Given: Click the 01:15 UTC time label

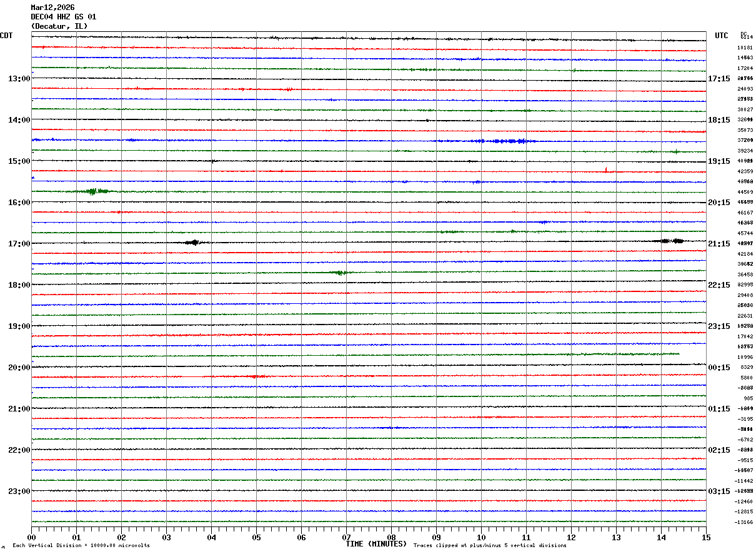Looking at the screenshot, I should tap(719, 409).
